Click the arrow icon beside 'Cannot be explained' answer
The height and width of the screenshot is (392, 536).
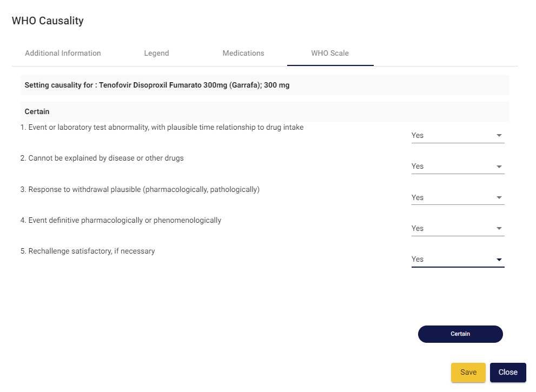tap(499, 167)
